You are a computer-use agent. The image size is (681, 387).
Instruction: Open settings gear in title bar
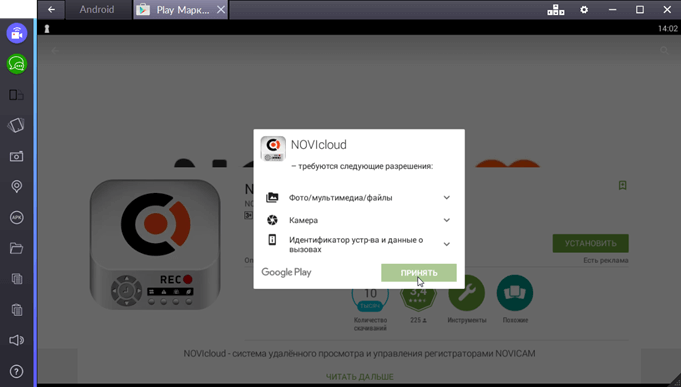pyautogui.click(x=584, y=10)
